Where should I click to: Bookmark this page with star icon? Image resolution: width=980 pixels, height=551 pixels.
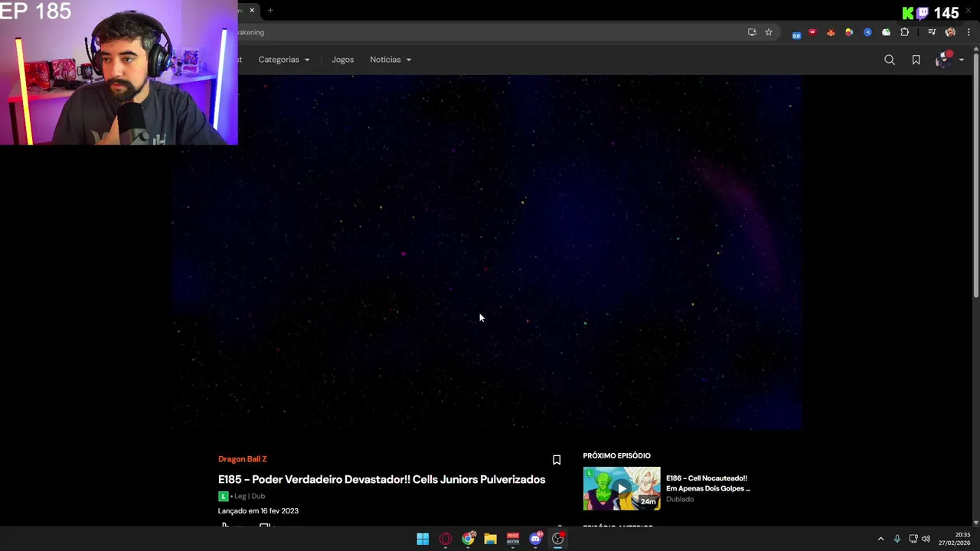coord(769,32)
